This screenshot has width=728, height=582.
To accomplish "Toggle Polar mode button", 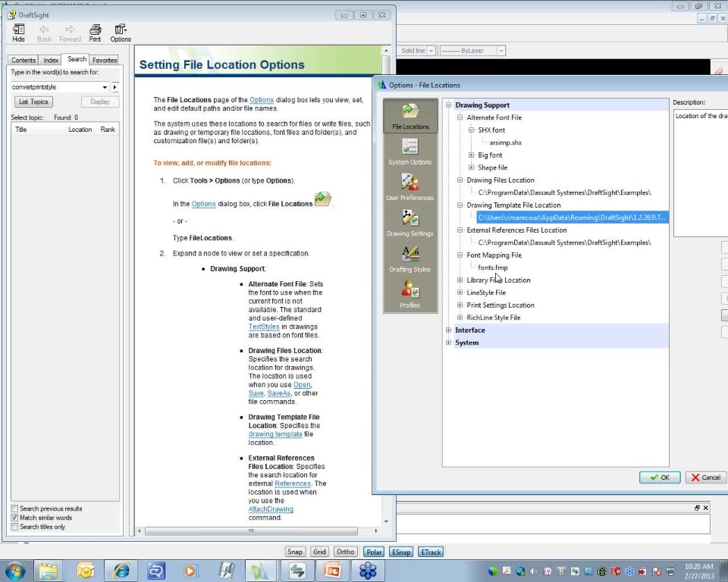I will [374, 552].
